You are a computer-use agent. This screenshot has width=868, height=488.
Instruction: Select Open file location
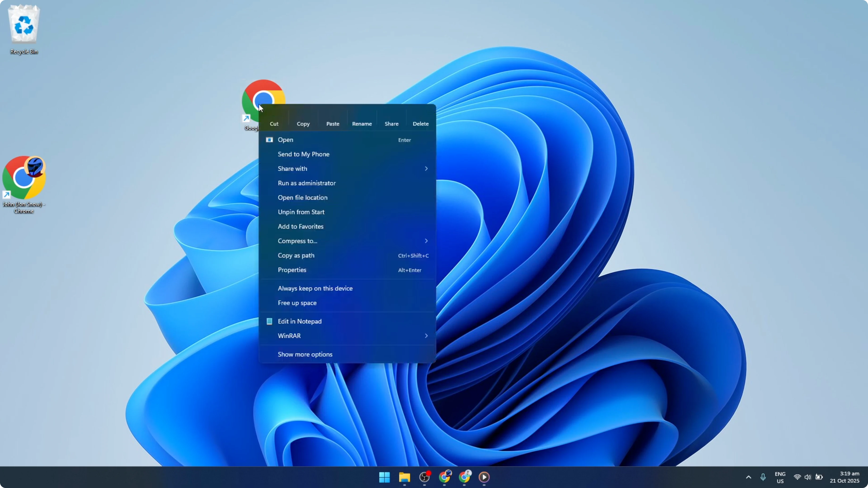point(303,197)
